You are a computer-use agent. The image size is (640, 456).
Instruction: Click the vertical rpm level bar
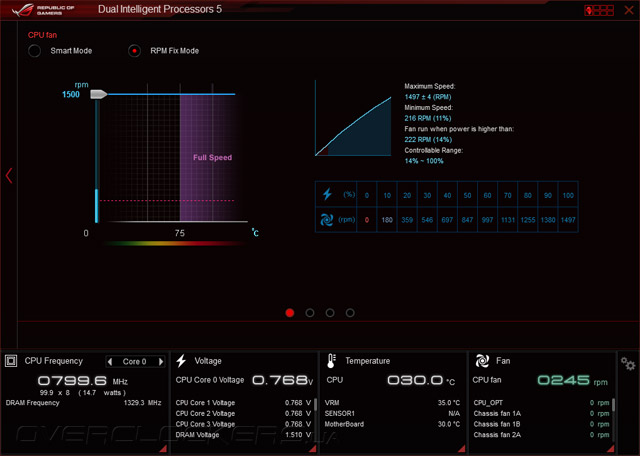tap(97, 161)
